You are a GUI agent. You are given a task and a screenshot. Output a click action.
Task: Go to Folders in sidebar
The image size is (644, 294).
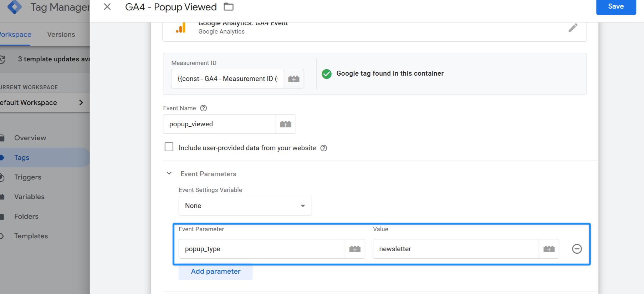[x=26, y=217]
